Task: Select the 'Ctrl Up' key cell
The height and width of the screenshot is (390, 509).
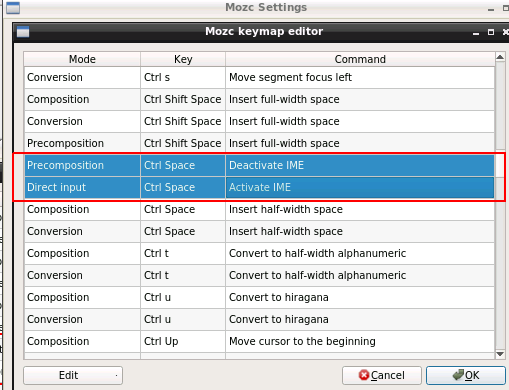Action: pos(183,341)
